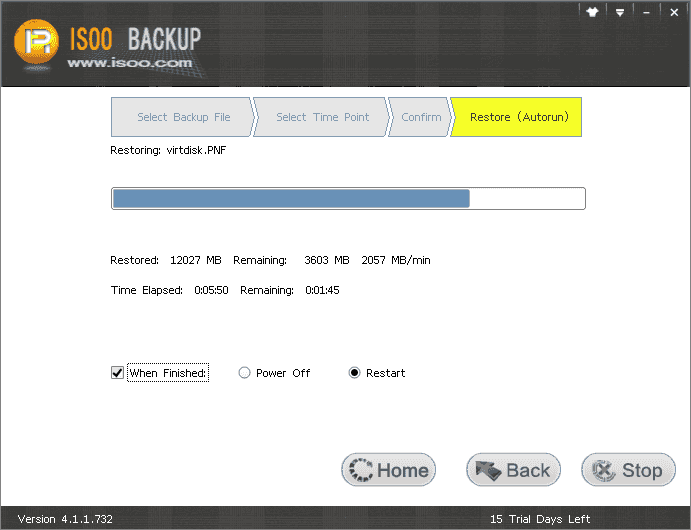Screen dimensions: 691x530
Task: Select the Restart radio option
Action: [x=354, y=373]
